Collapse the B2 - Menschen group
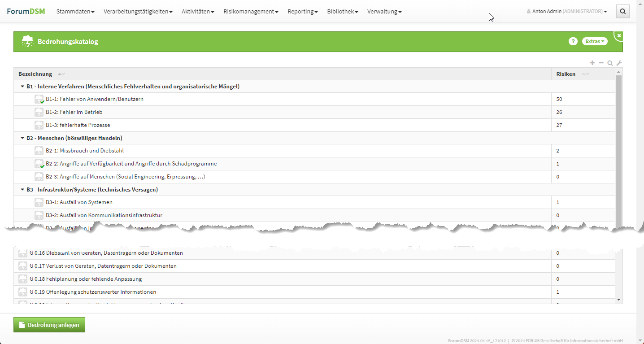 [x=22, y=138]
